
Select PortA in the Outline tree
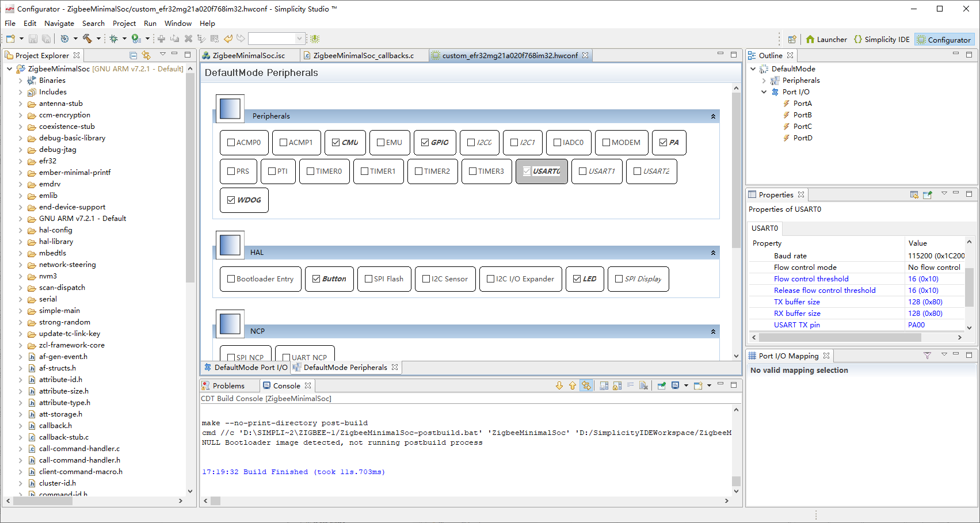(802, 104)
